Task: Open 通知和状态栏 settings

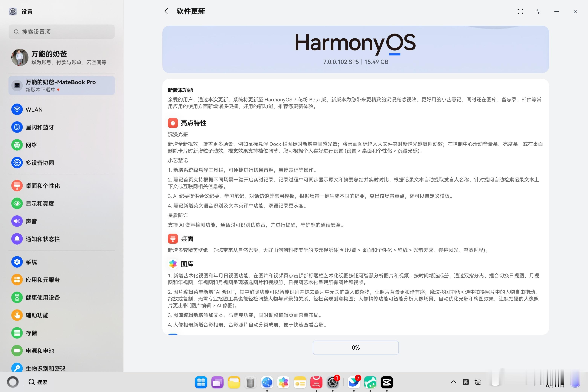Action: tap(61, 239)
